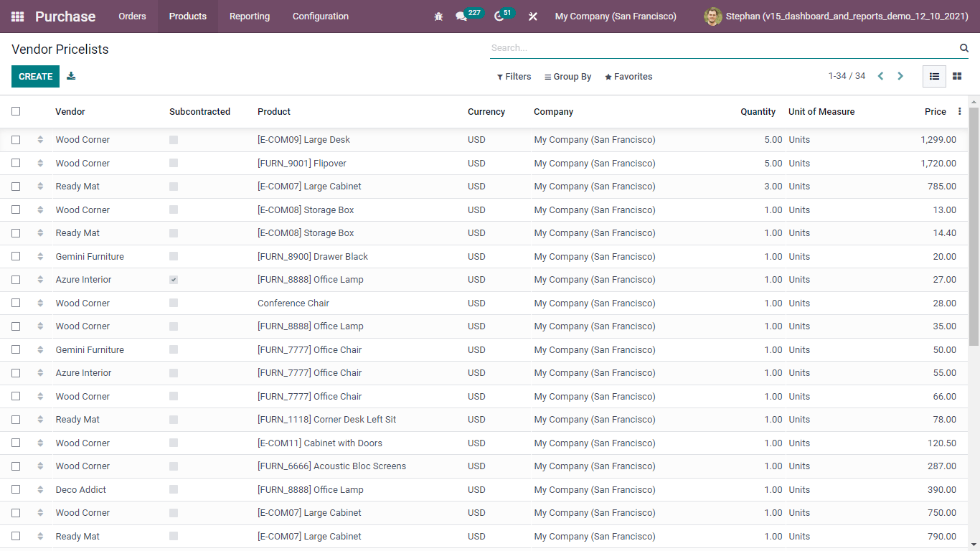Sort by Product column header

click(274, 112)
